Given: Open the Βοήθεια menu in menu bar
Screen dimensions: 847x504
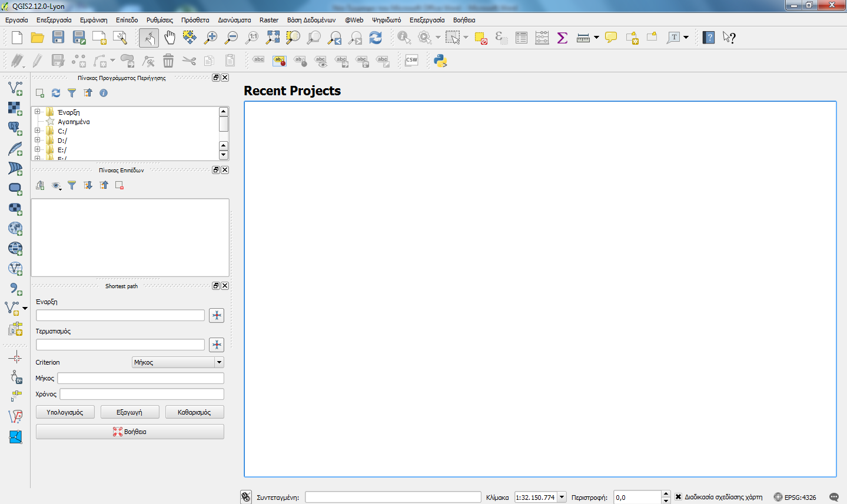Looking at the screenshot, I should pos(464,20).
